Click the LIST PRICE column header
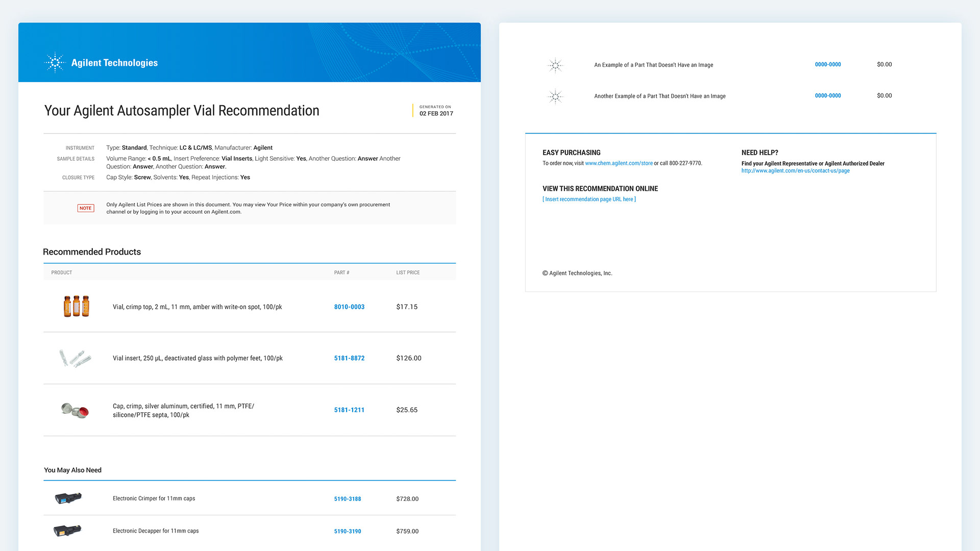Viewport: 980px width, 551px height. 408,273
